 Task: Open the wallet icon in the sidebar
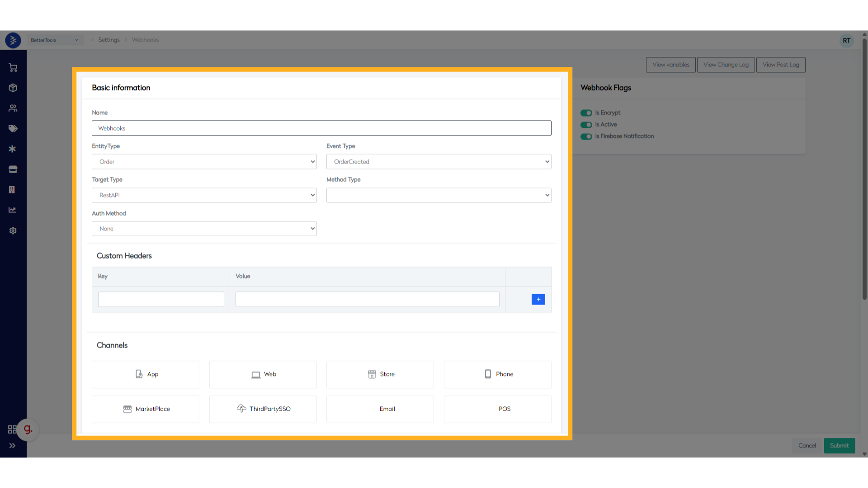13,169
